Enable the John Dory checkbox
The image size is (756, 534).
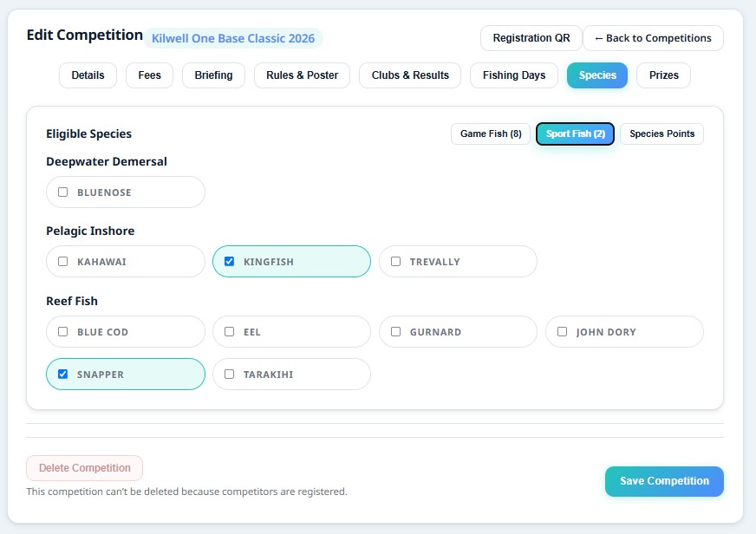point(562,331)
